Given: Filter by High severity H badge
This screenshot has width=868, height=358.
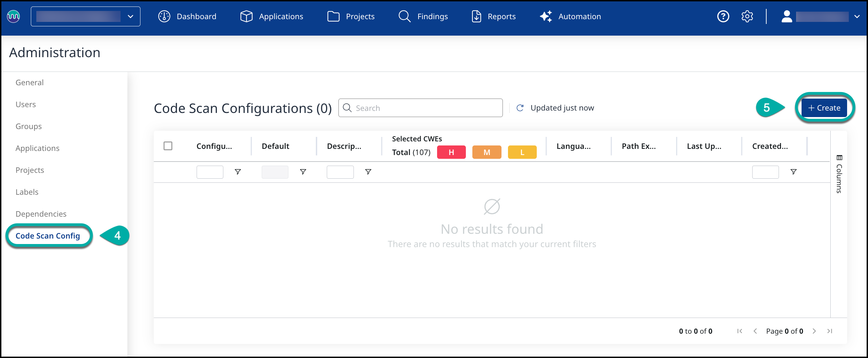Looking at the screenshot, I should [x=451, y=152].
